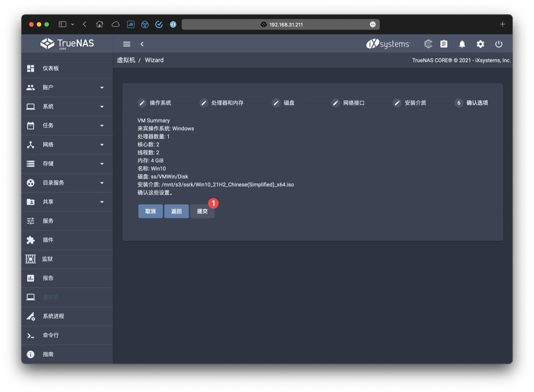Open the services status box icon
Screen dimensions: 534x392
[428, 44]
